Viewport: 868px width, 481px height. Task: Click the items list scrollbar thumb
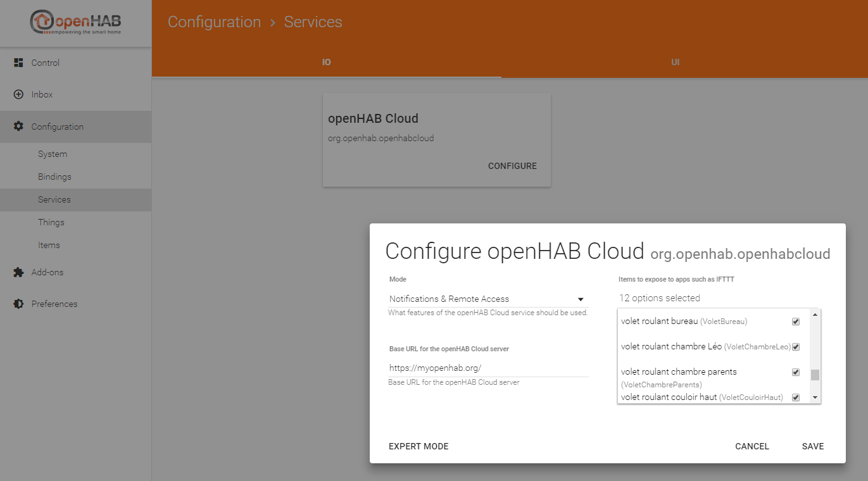pyautogui.click(x=815, y=375)
